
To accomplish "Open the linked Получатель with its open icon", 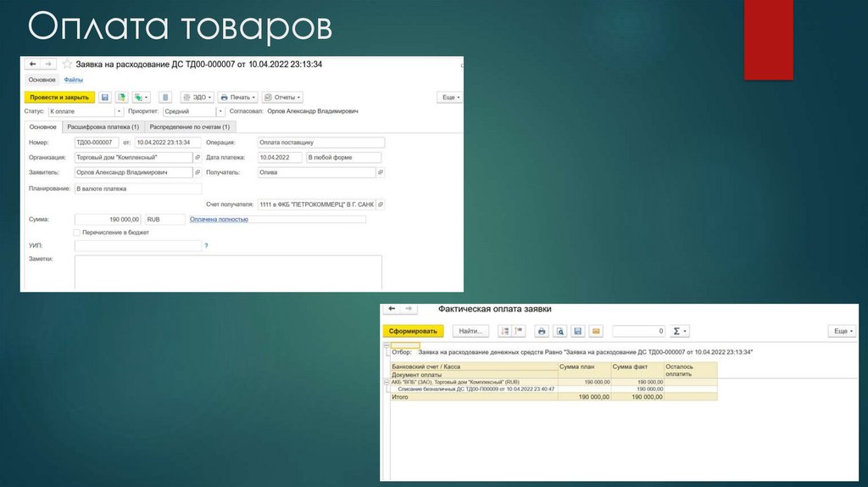I will click(381, 172).
